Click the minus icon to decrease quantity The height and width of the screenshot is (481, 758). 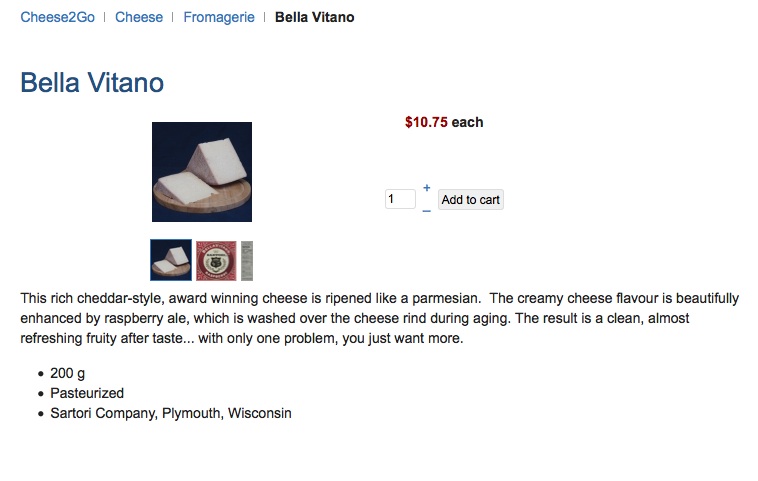(427, 211)
